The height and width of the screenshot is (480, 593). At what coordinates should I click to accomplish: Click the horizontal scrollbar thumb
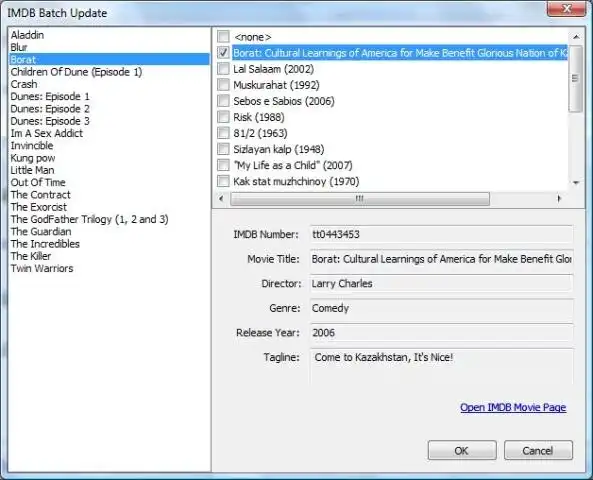pos(360,199)
